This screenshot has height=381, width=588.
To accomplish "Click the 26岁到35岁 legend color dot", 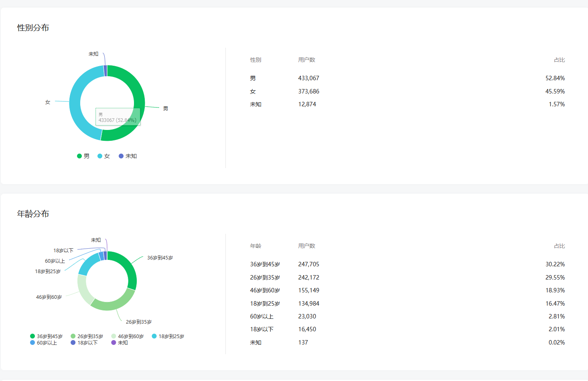I will pos(73,336).
